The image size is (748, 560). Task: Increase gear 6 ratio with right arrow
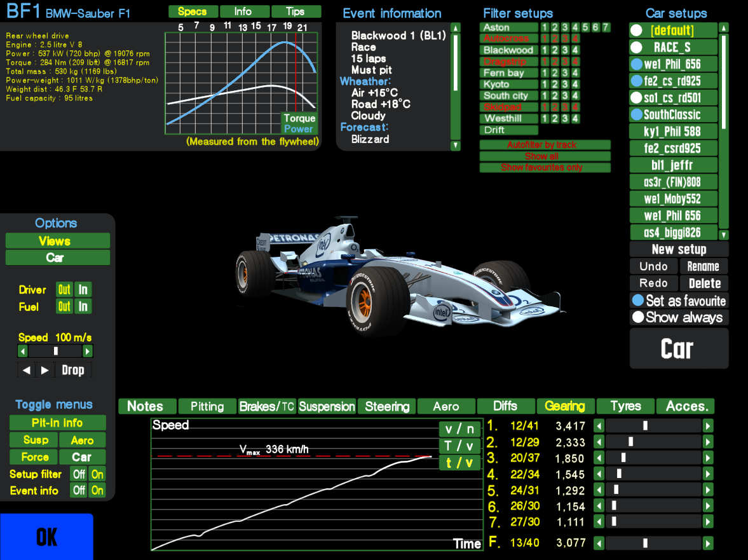pos(708,505)
